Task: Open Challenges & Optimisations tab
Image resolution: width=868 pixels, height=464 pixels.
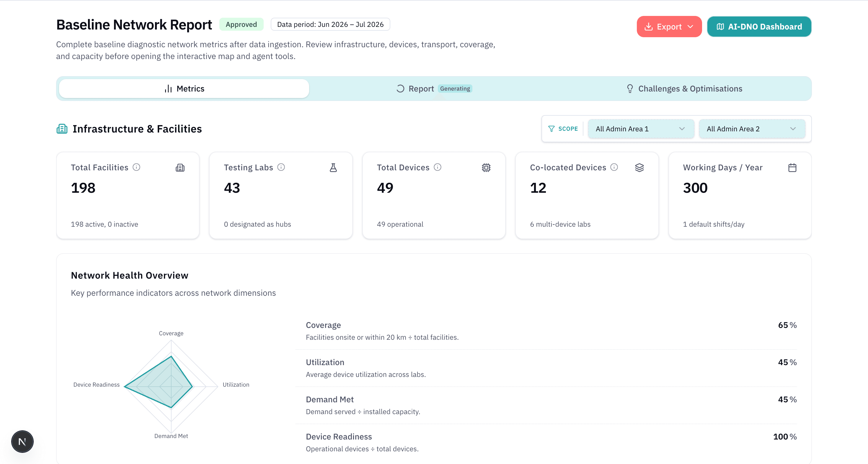Action: pos(684,89)
